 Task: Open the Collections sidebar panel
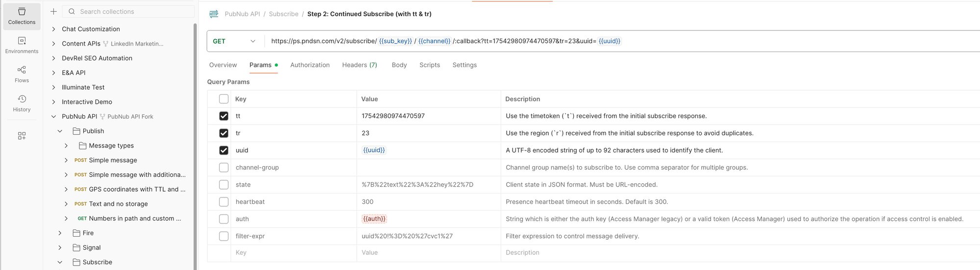(22, 16)
